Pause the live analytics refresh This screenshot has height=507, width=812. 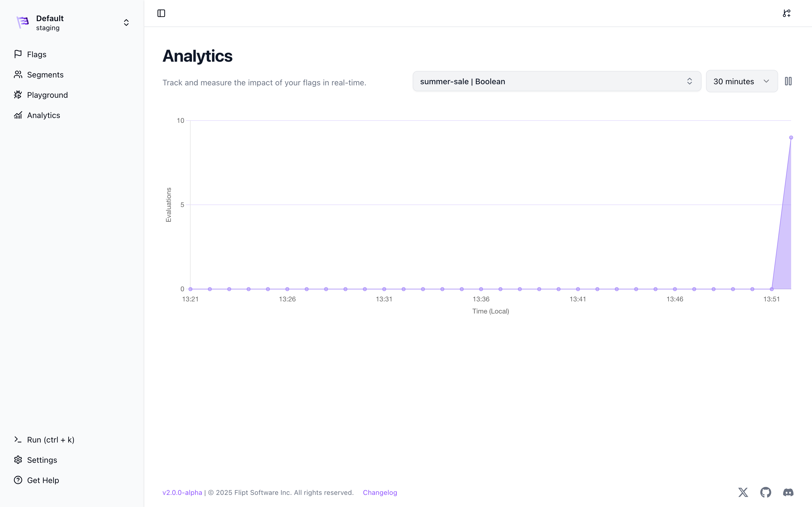tap(788, 81)
